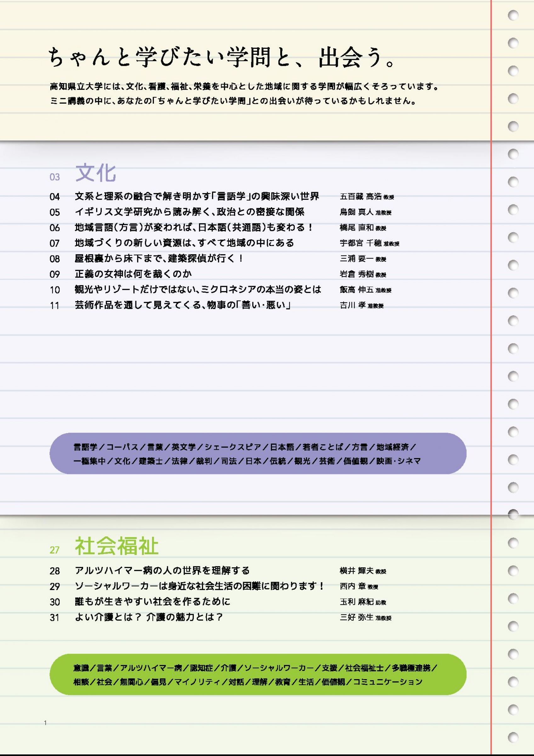534x756 pixels.
Task: Click keyword 'コーパス' in the purple box
Action: tap(122, 447)
